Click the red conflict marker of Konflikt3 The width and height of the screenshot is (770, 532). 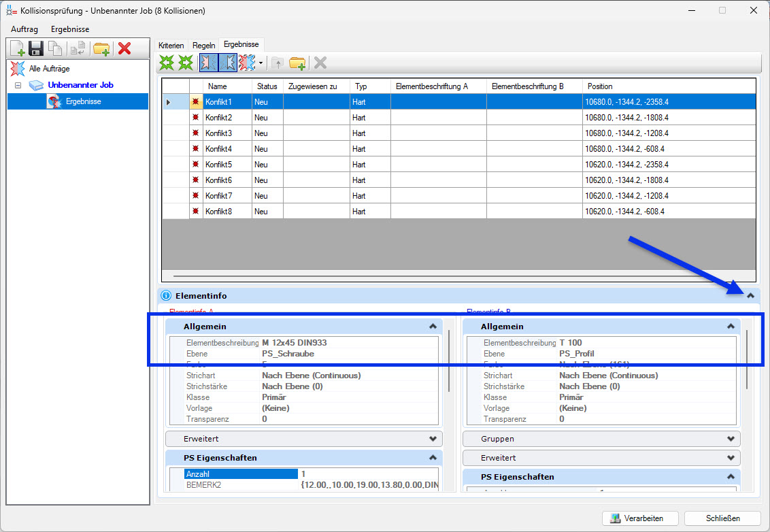click(196, 133)
